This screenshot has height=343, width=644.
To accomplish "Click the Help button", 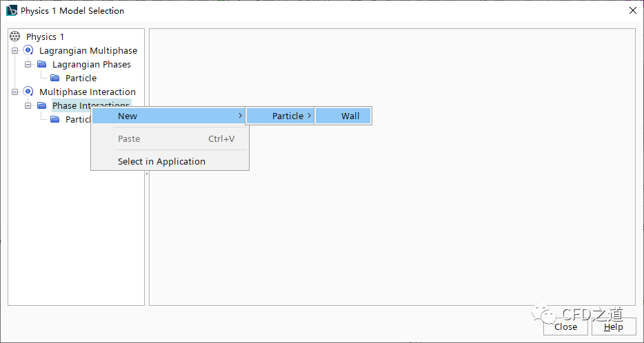I will click(614, 326).
